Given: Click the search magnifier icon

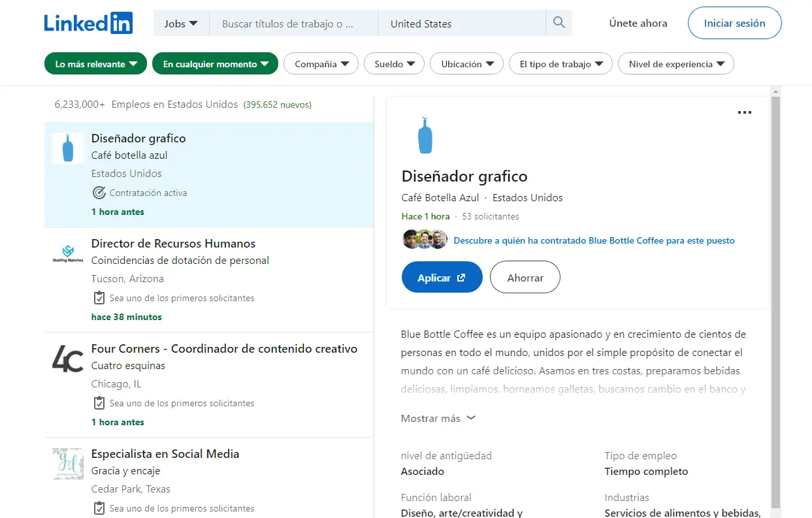Looking at the screenshot, I should [559, 23].
